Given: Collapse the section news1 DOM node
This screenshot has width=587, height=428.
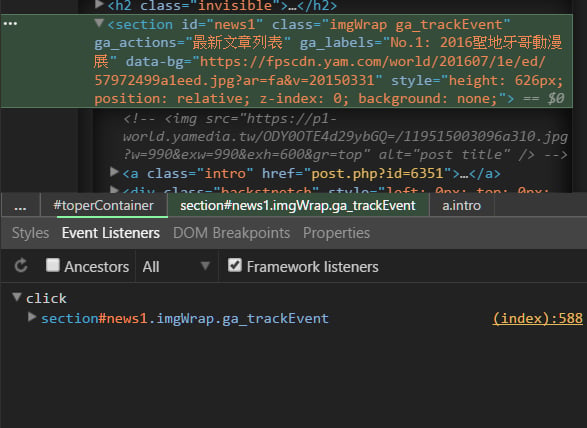Looking at the screenshot, I should pos(99,24).
